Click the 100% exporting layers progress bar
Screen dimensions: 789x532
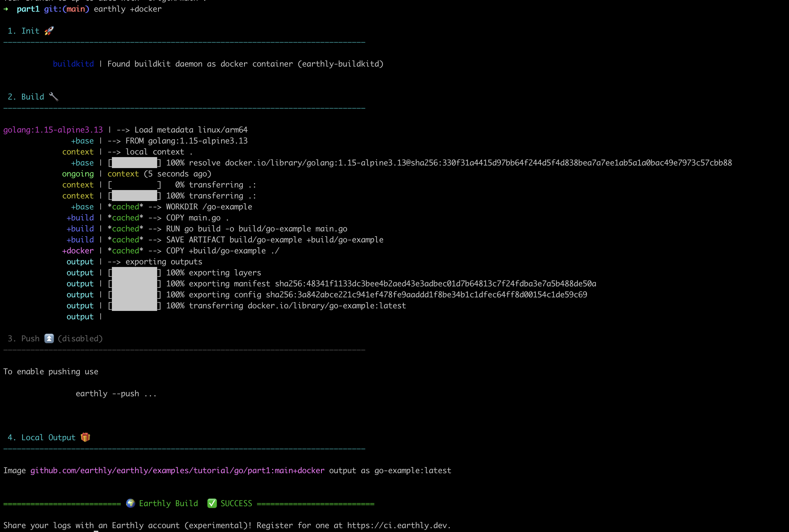[x=135, y=273]
